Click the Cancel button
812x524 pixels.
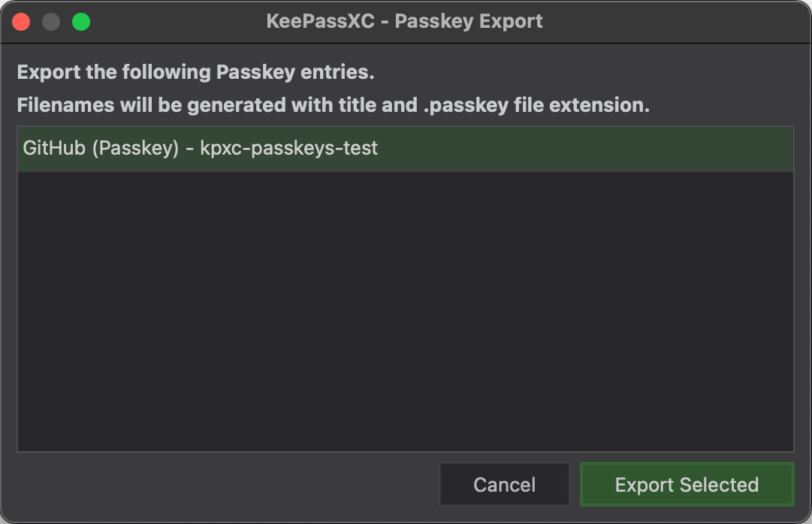pos(504,484)
